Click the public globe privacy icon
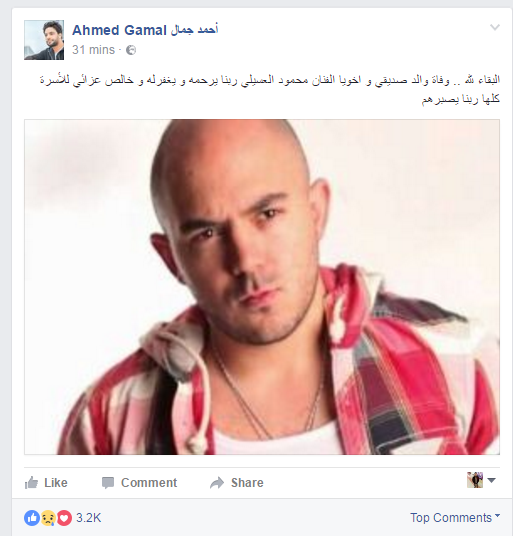 [x=131, y=50]
